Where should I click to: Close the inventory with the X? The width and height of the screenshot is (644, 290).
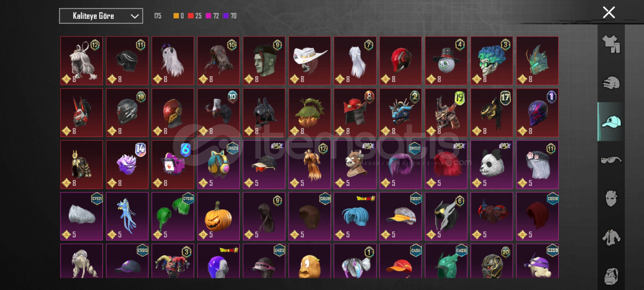coord(609,12)
